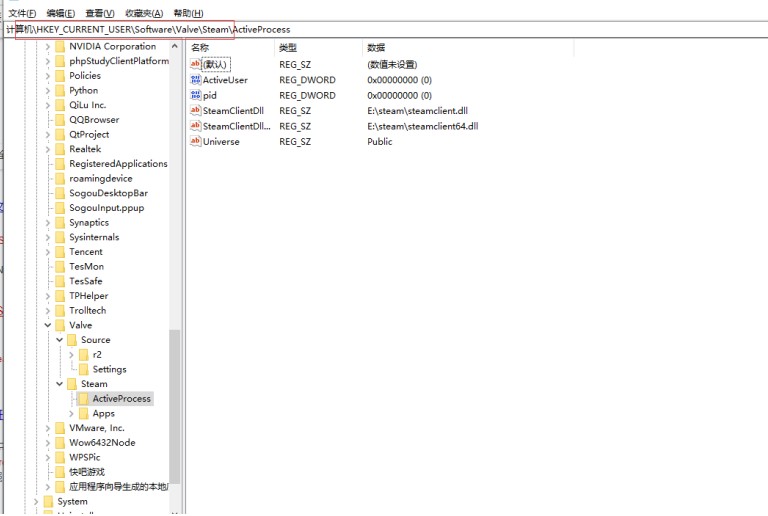Screen dimensions: 768x516
Task: Click the tree scrollbar up arrow
Action: (175, 47)
